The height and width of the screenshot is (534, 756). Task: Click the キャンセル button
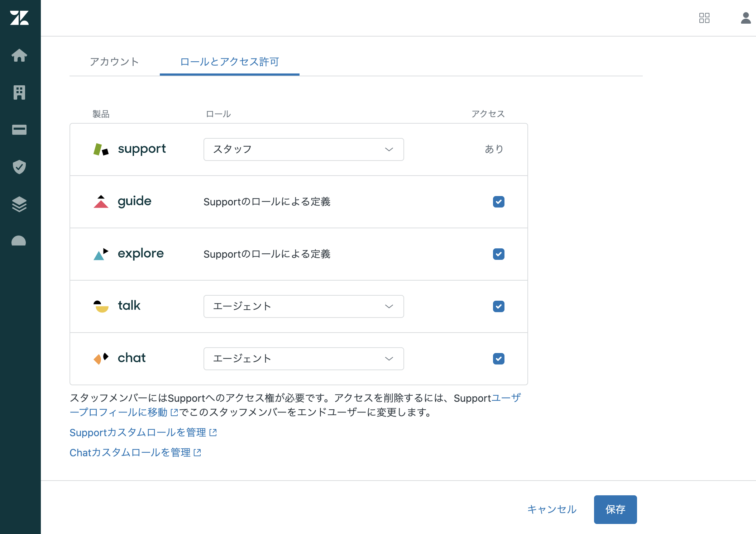tap(552, 509)
